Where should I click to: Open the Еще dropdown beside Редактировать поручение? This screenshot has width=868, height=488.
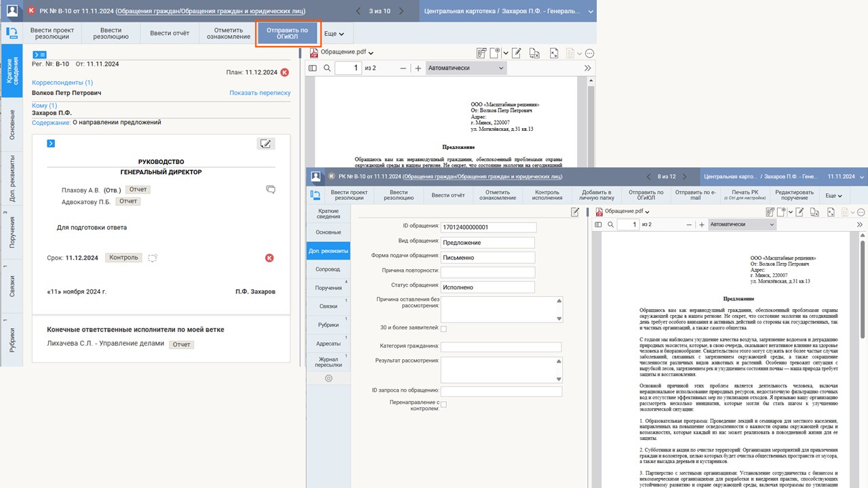pos(834,196)
